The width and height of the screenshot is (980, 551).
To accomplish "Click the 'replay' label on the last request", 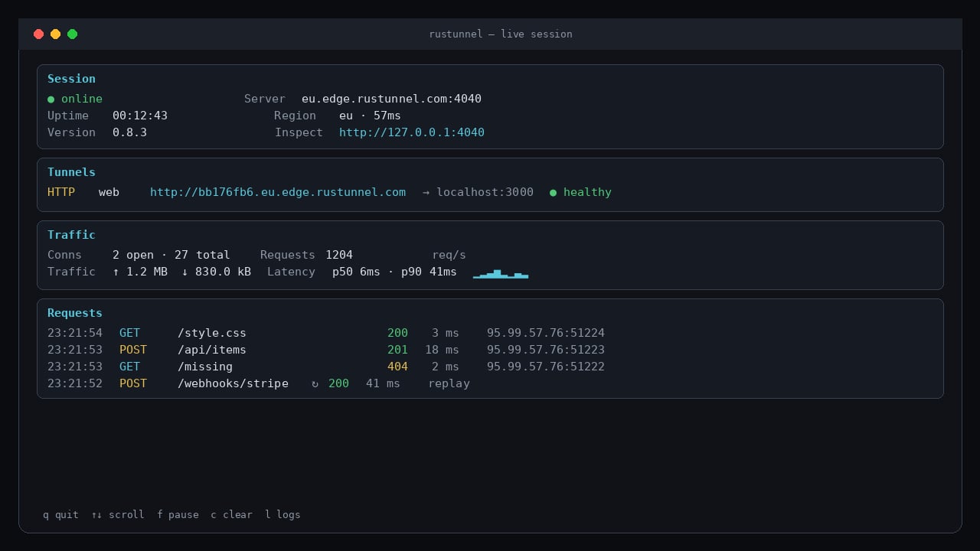I will [x=449, y=383].
